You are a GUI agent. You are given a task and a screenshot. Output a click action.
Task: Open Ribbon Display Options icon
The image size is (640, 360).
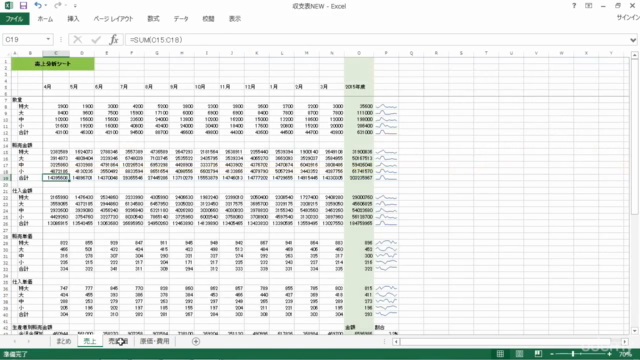[589, 6]
